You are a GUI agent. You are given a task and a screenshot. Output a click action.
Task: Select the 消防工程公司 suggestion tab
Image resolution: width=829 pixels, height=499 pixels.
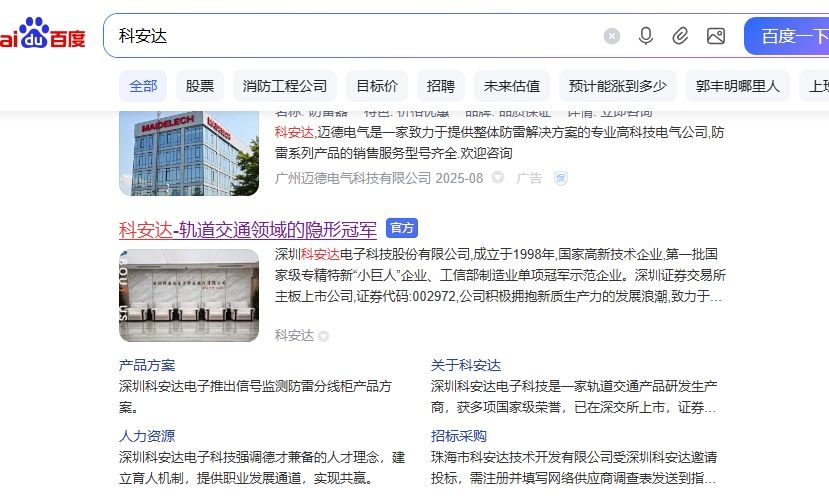(285, 86)
